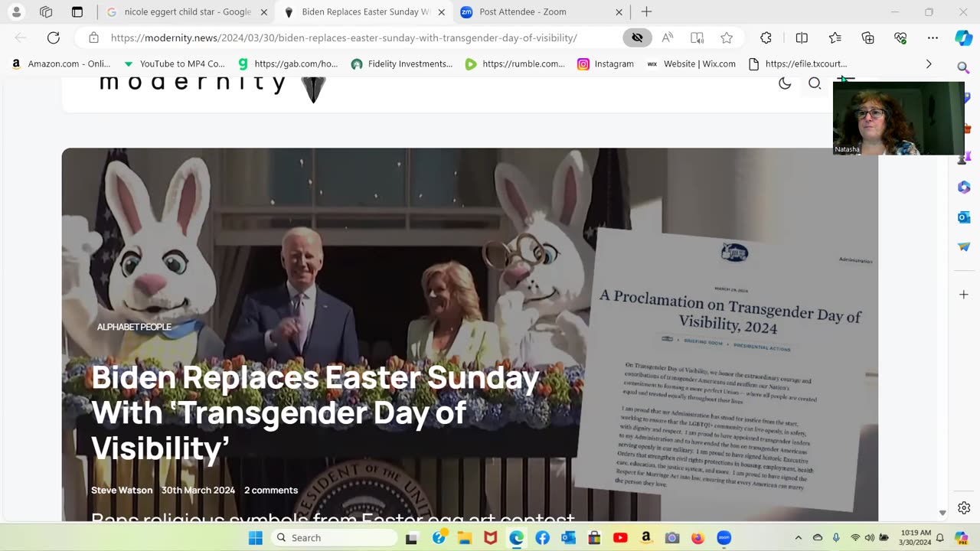Open the gab.com bookmark
Screen dimensions: 980x551
[288, 64]
